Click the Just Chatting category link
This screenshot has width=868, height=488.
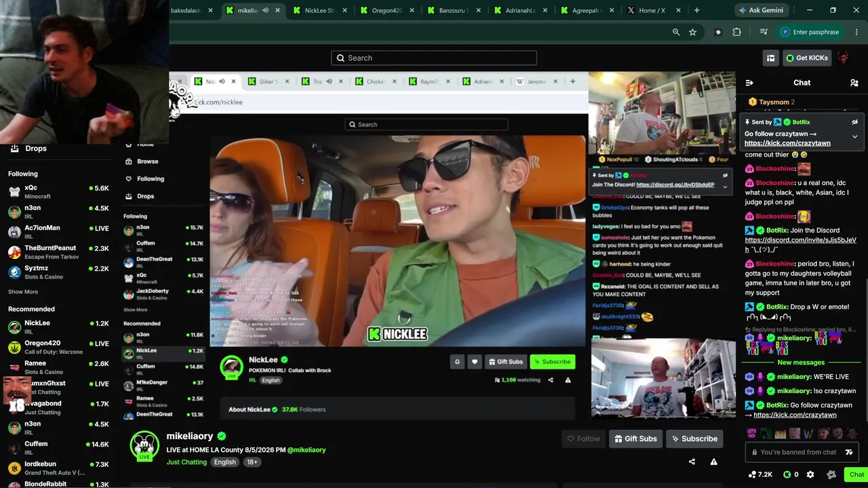186,462
